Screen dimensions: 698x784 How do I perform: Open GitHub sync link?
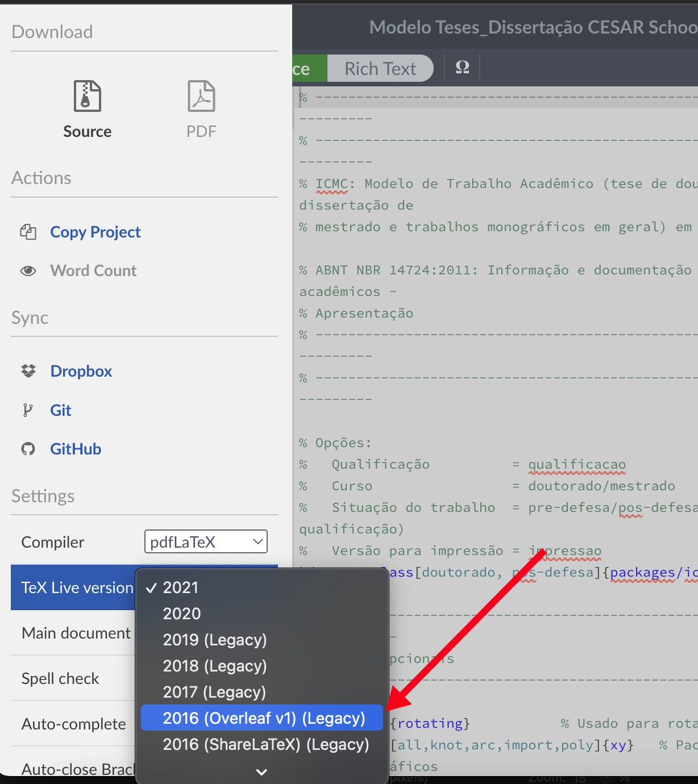click(x=76, y=449)
